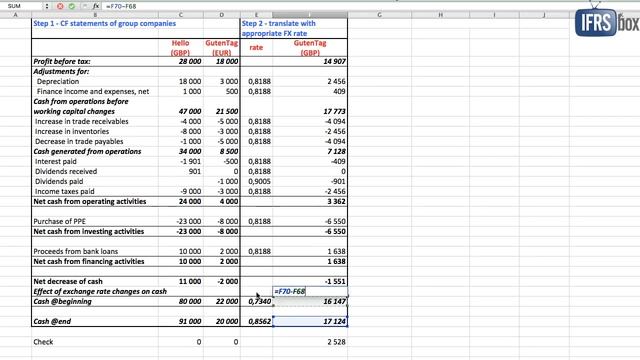Select operating activities translated value 3 362
Viewport: 640px width, 360px height.
[x=310, y=202]
